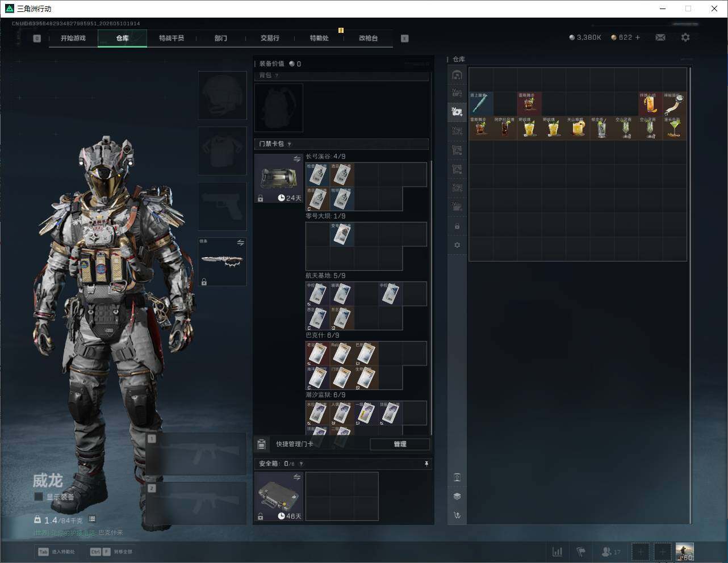
Task: Select the 郁金香 drink in warehouse
Action: [x=601, y=128]
